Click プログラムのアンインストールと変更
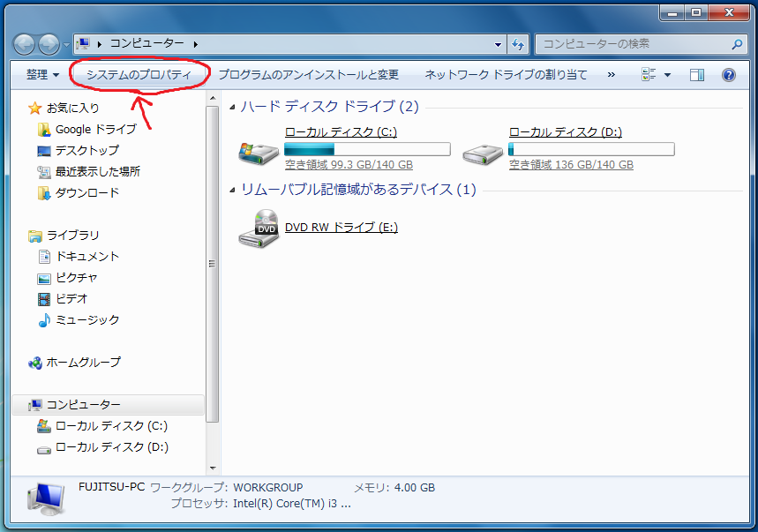758x532 pixels. 309,74
